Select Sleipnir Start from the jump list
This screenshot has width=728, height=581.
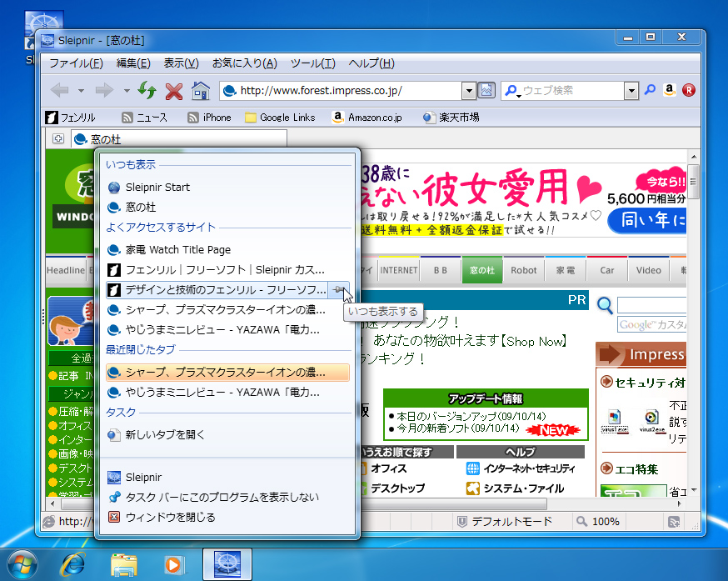click(157, 186)
